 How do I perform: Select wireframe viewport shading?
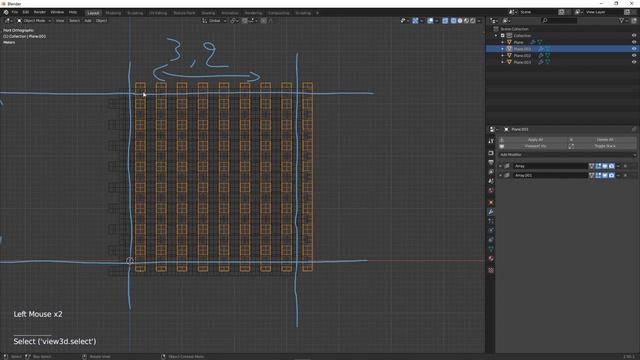[x=453, y=20]
